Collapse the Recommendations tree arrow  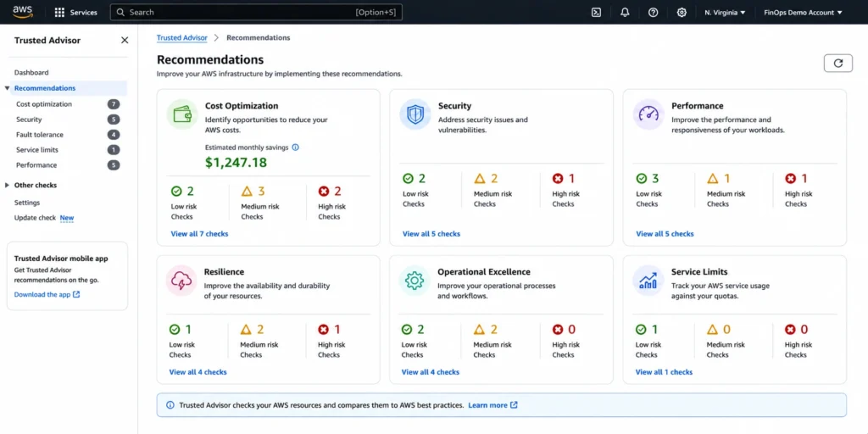pos(7,88)
